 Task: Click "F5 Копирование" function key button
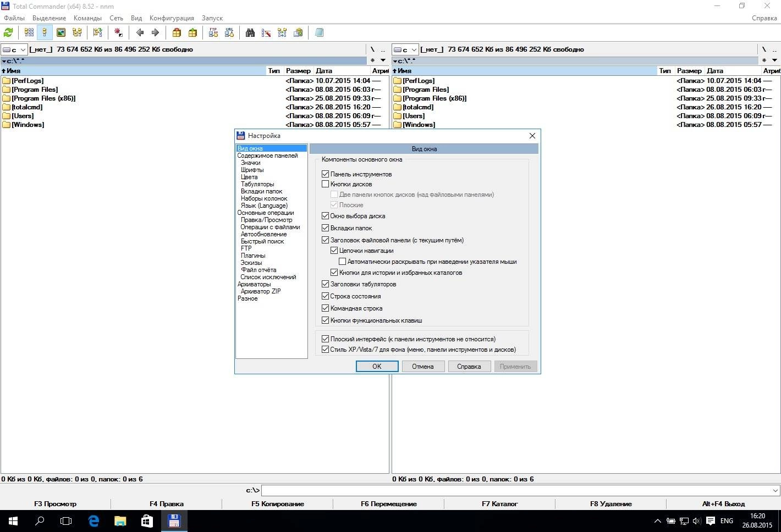coord(278,503)
